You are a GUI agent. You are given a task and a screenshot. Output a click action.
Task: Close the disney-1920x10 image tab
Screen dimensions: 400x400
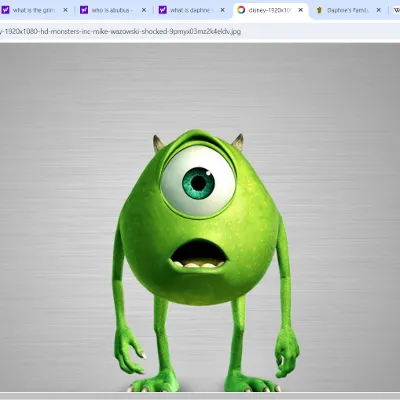(300, 10)
